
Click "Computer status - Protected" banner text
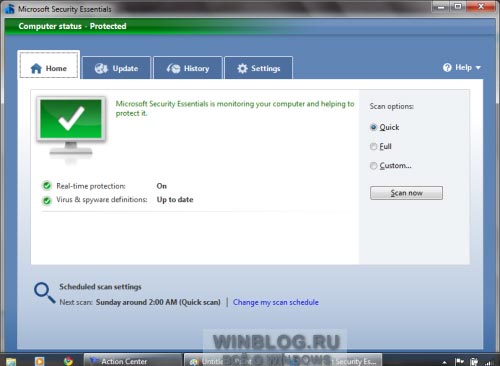(72, 26)
